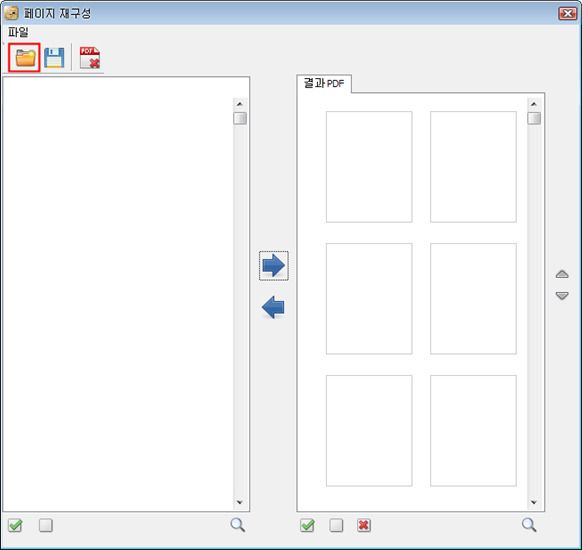Deselect all pages in left source panel
The image size is (582, 550).
[x=46, y=525]
